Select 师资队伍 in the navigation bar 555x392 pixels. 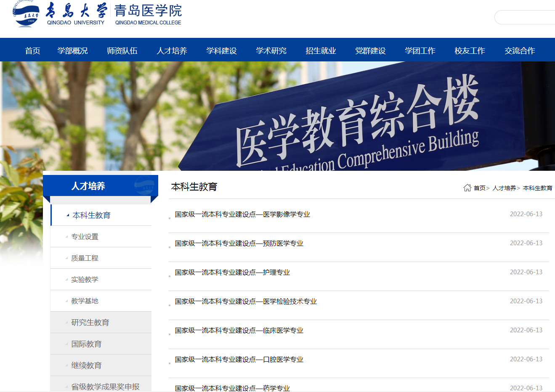tap(122, 51)
